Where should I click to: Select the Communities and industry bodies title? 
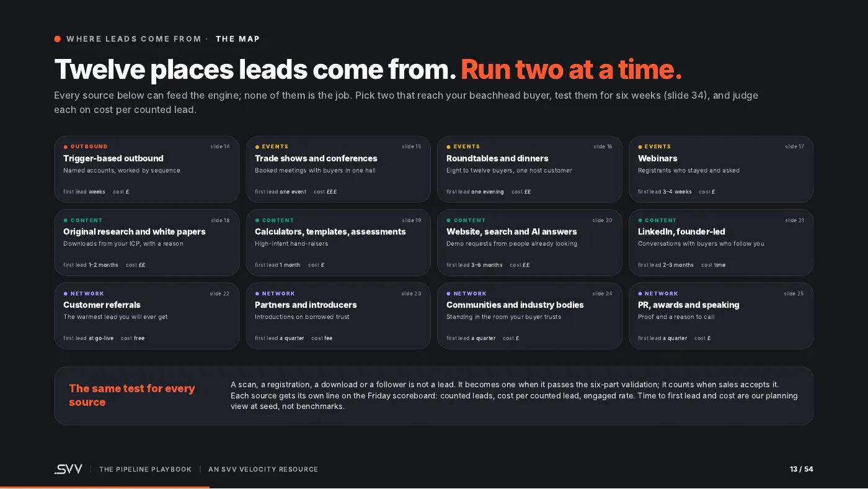pos(515,305)
